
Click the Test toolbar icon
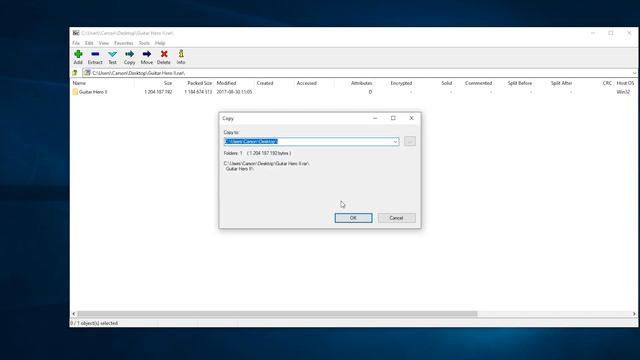click(x=112, y=57)
